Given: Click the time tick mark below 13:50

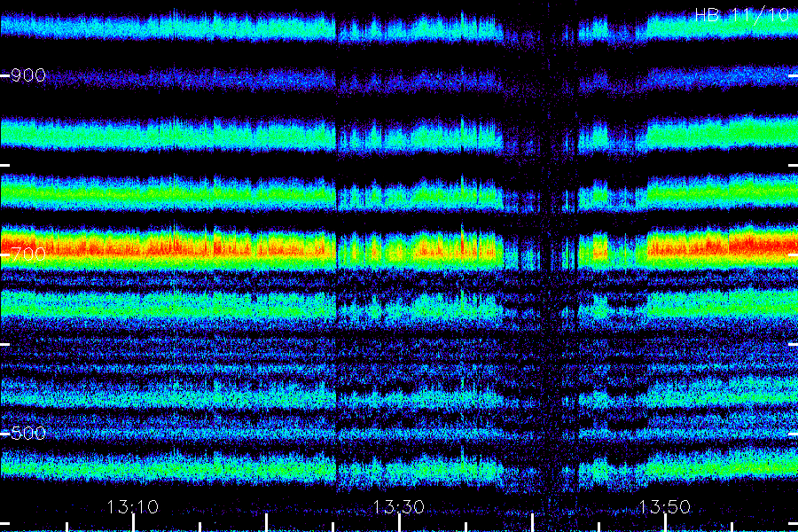Looking at the screenshot, I should (x=665, y=523).
